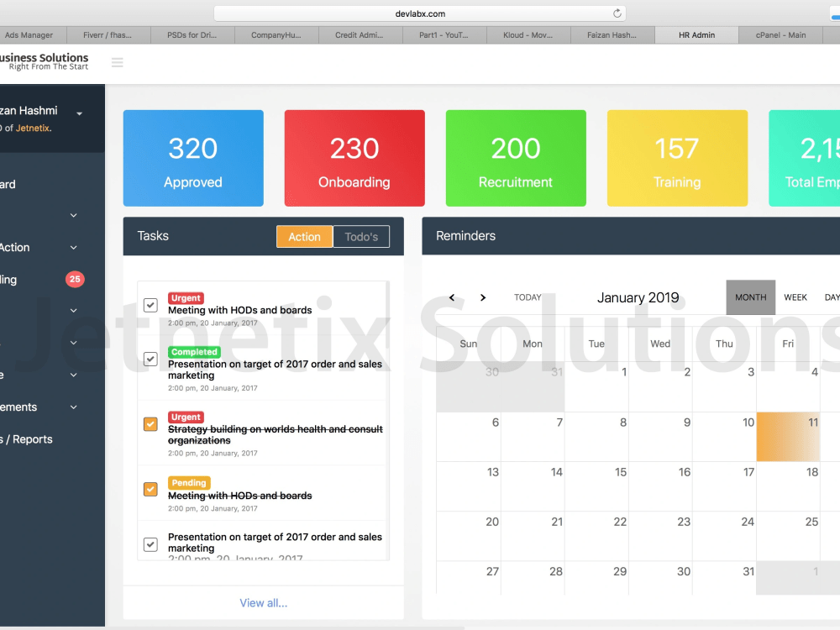The image size is (840, 630).
Task: Select January 15 on the calendar
Action: coord(596,486)
